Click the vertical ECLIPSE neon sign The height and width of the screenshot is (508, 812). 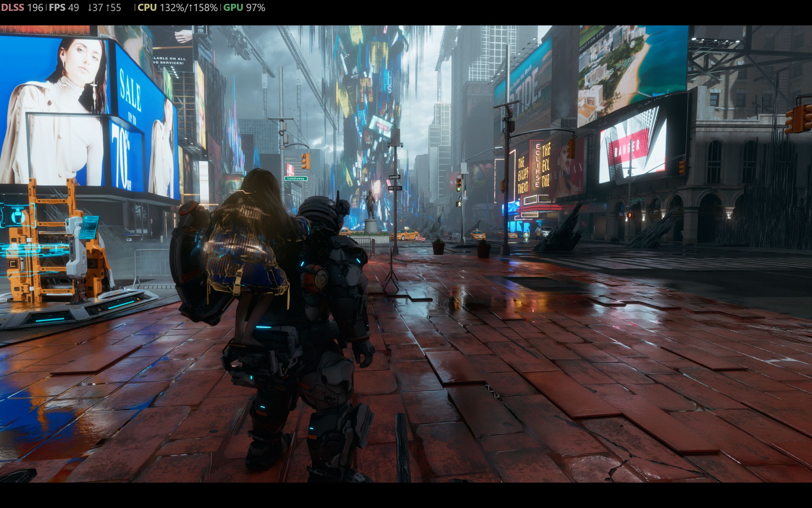pos(537,165)
